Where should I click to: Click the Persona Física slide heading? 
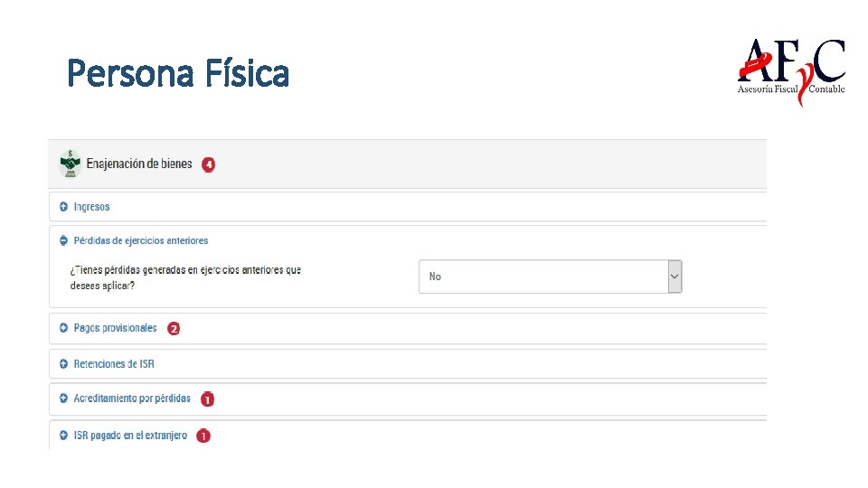pos(178,73)
